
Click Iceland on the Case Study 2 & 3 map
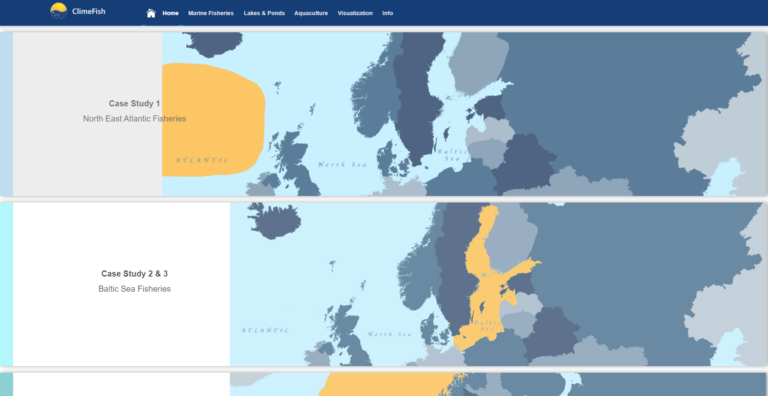click(x=274, y=221)
